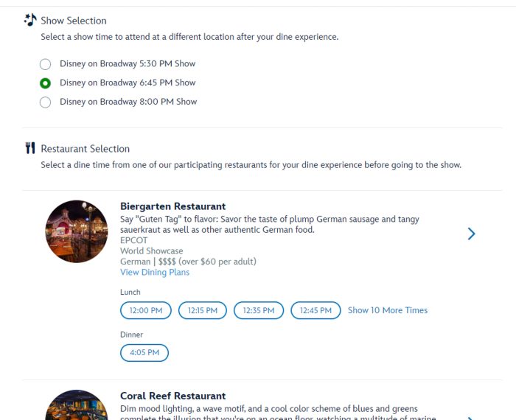Expand Biergarten Restaurant details chevron

coord(472,234)
